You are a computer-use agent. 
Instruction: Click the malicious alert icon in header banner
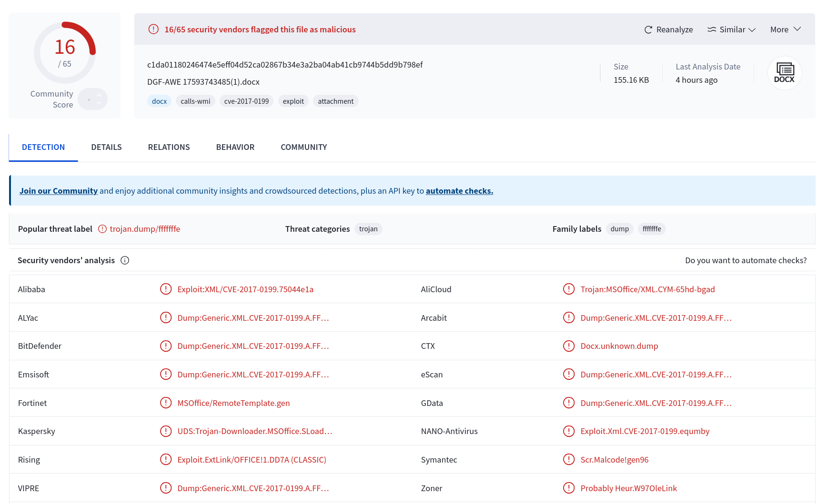pyautogui.click(x=153, y=29)
